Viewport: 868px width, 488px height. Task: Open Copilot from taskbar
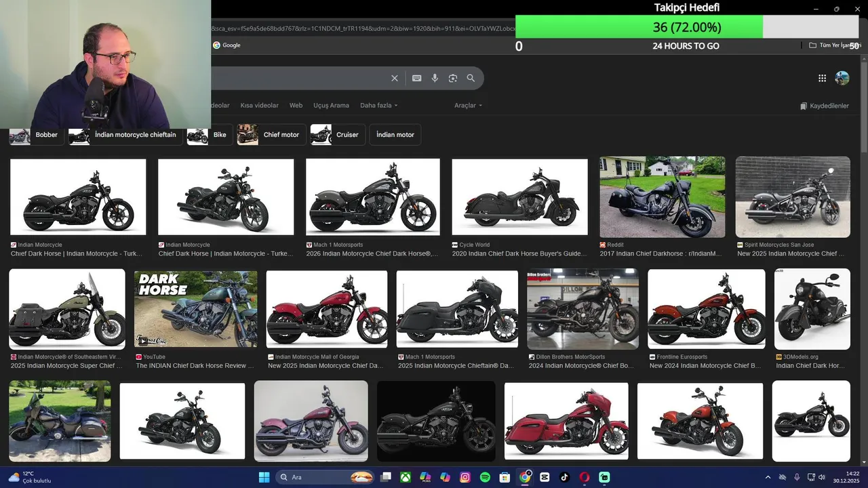pyautogui.click(x=445, y=477)
